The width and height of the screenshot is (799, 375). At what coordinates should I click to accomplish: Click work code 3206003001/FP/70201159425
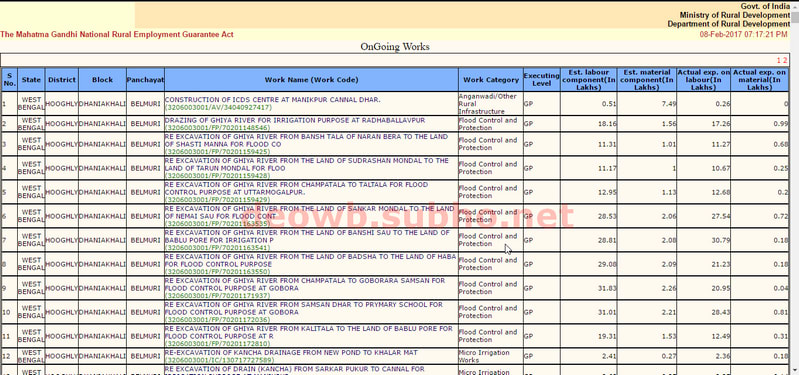coord(218,152)
